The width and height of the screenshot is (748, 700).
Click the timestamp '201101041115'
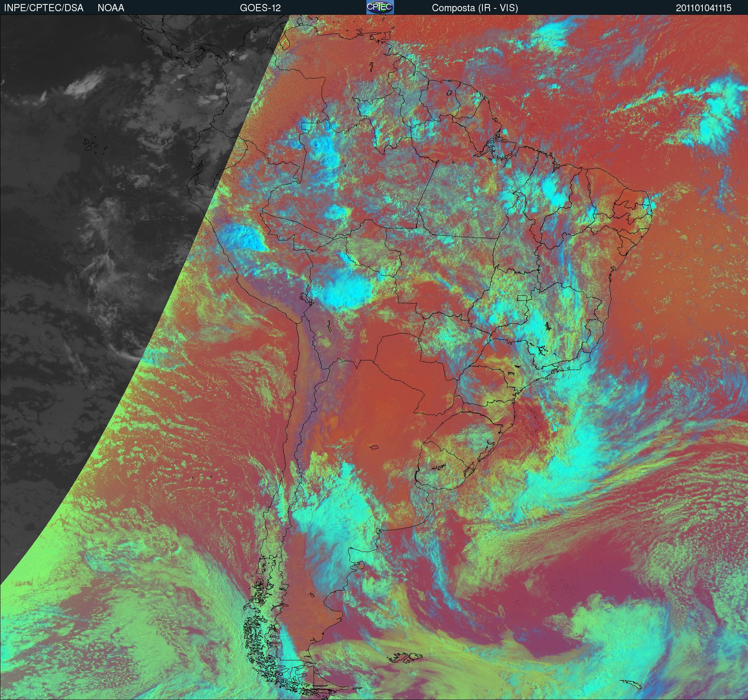704,8
